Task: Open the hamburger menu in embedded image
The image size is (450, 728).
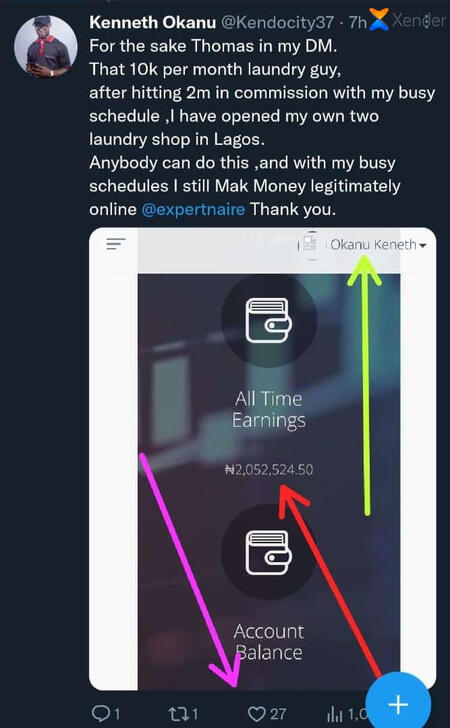Action: pyautogui.click(x=116, y=244)
